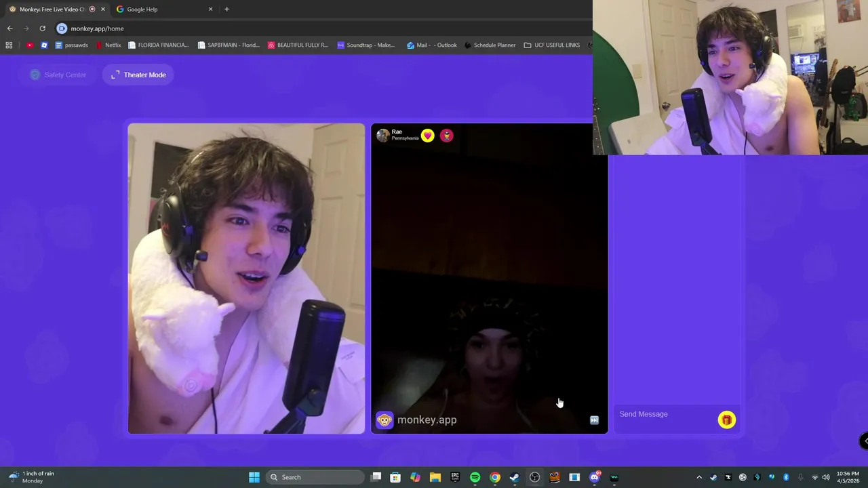Open the BEAUTIFUL FULLY R... bookmark
This screenshot has height=488, width=868.
[298, 45]
